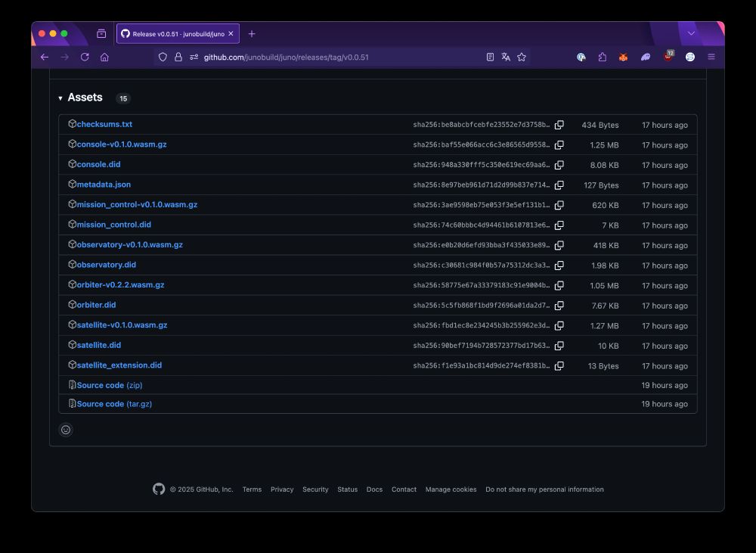Open the browser extensions puzzle icon
This screenshot has height=553, width=756.
click(603, 57)
